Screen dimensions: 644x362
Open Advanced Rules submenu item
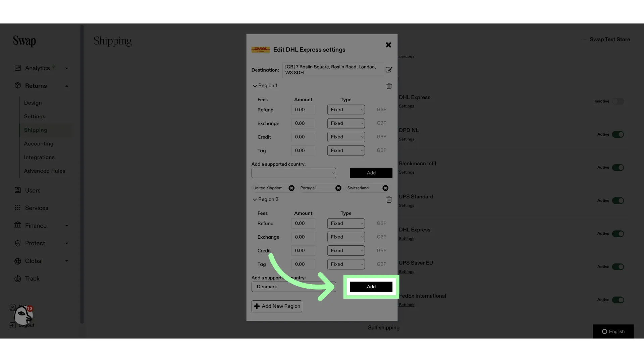click(45, 171)
